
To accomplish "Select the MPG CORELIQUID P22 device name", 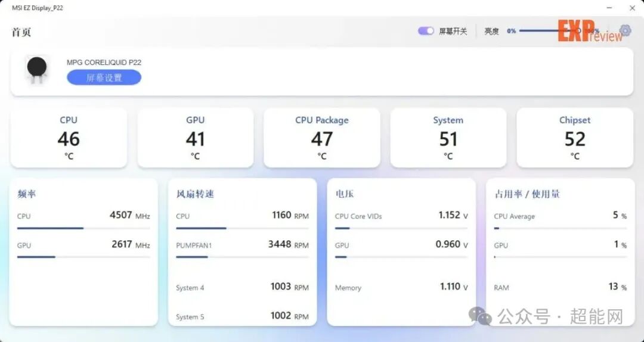I will [x=104, y=63].
